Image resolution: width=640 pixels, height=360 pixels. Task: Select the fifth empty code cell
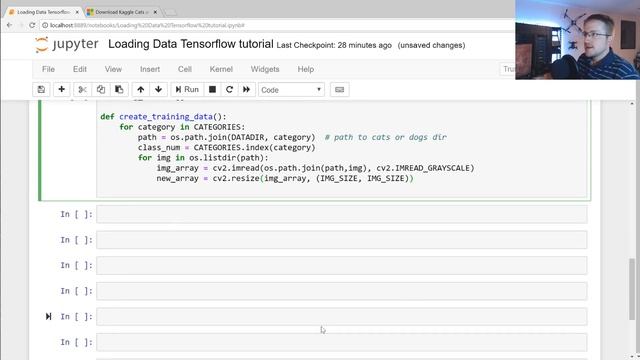pyautogui.click(x=342, y=317)
